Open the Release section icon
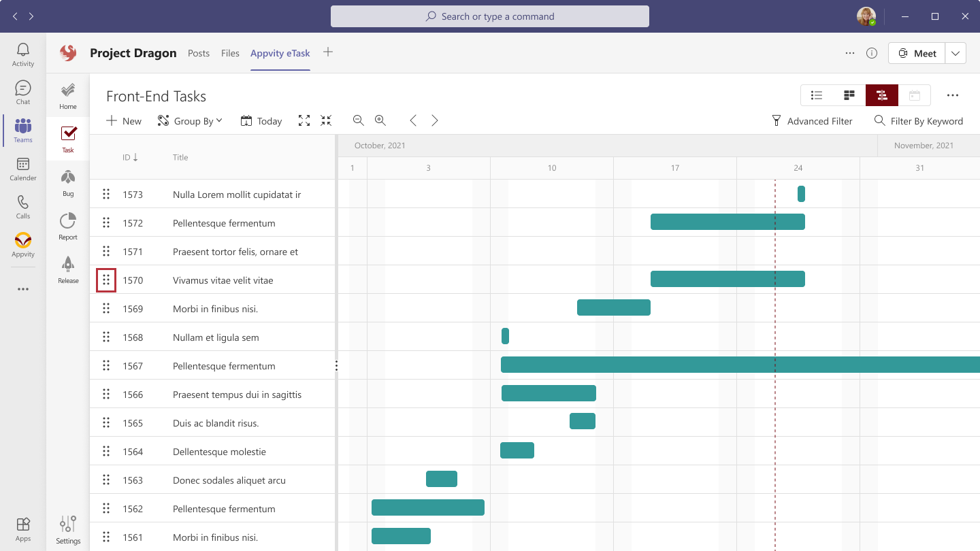The width and height of the screenshot is (980, 551). [x=67, y=268]
